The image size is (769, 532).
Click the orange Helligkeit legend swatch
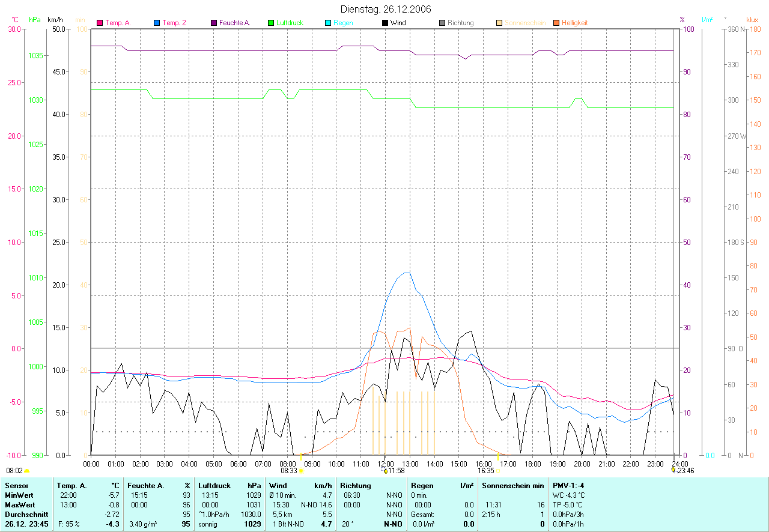556,23
